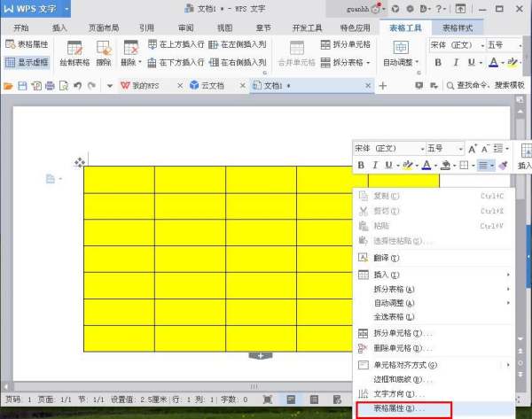Expand the 自动调整 dropdown in the ribbon
The height and width of the screenshot is (419, 532).
pos(402,63)
